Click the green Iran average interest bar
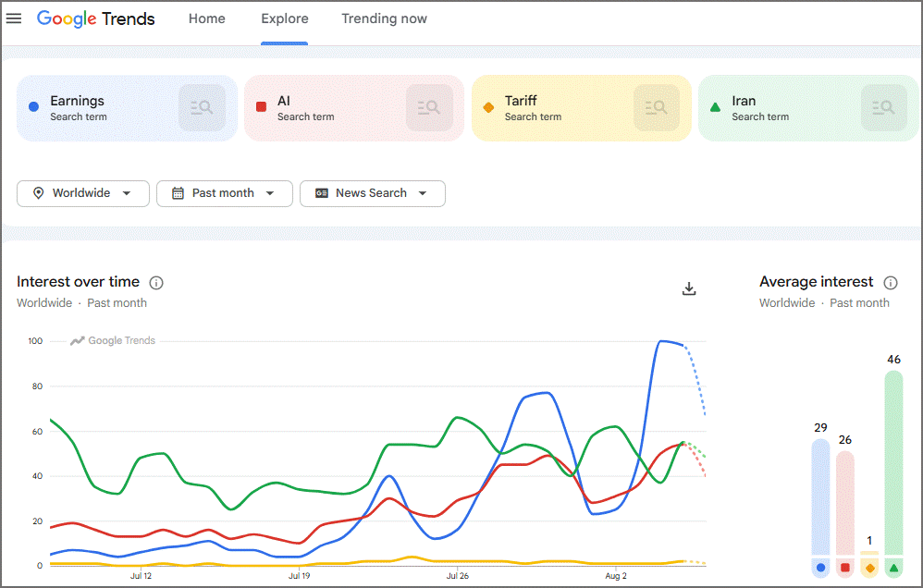The width and height of the screenshot is (923, 588). pyautogui.click(x=893, y=462)
